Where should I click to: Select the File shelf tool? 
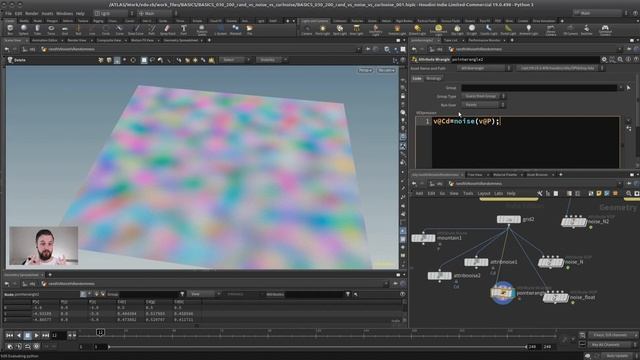249,29
